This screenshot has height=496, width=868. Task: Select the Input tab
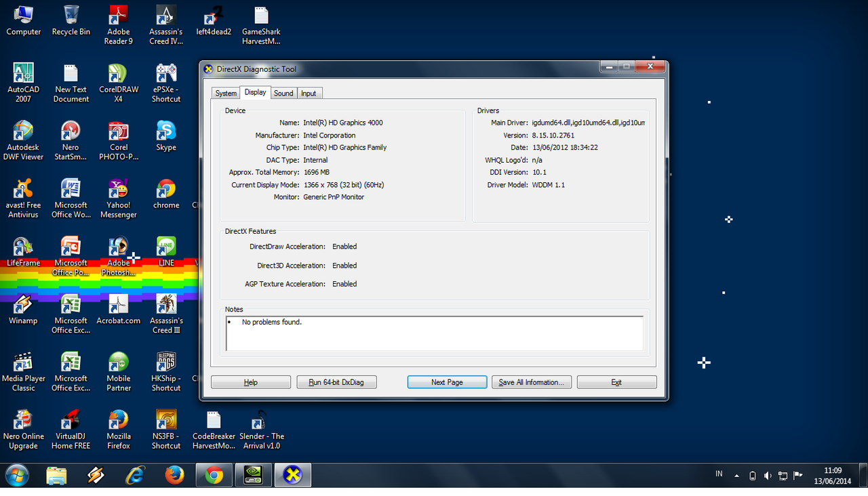[309, 94]
